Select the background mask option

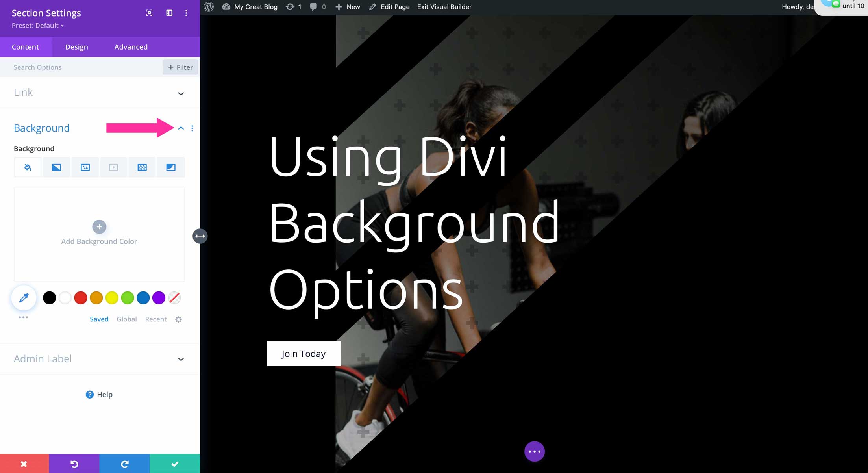170,167
